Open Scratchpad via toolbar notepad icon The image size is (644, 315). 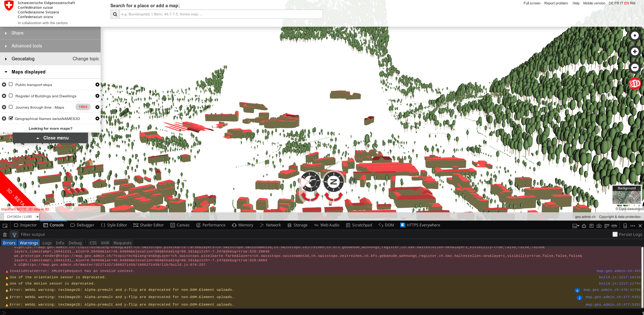pos(591,226)
